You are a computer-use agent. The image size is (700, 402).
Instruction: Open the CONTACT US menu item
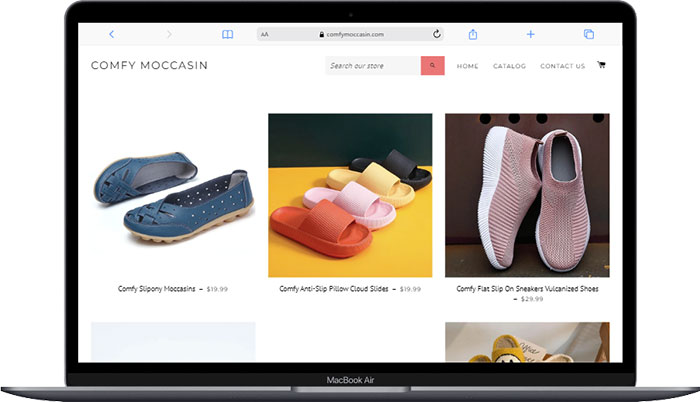click(x=562, y=66)
